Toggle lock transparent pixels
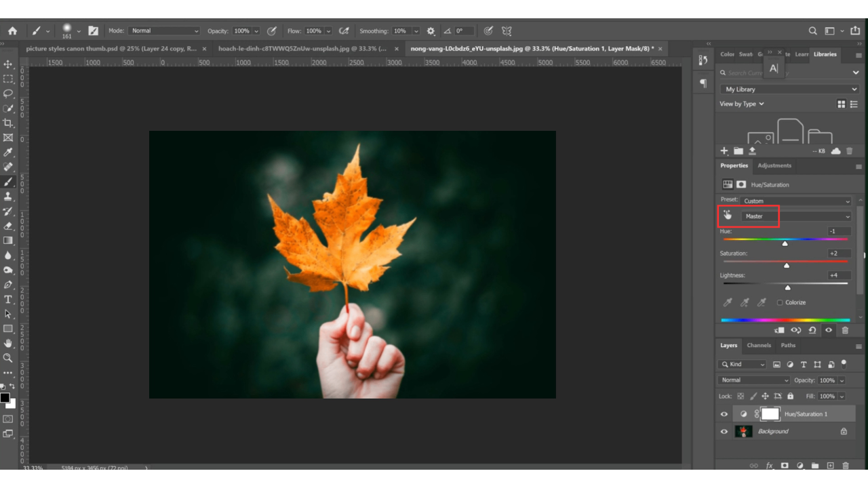The height and width of the screenshot is (488, 868). point(741,396)
